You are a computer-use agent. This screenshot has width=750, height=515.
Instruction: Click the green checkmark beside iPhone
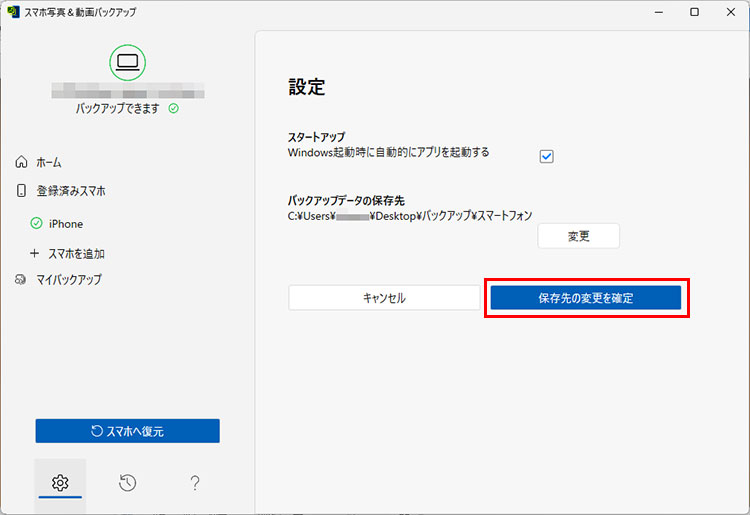tap(36, 224)
